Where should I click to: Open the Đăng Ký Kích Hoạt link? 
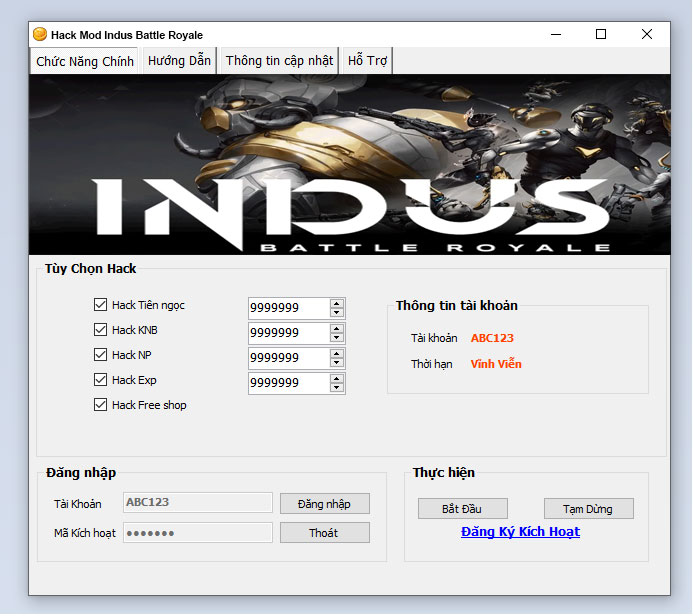(520, 532)
